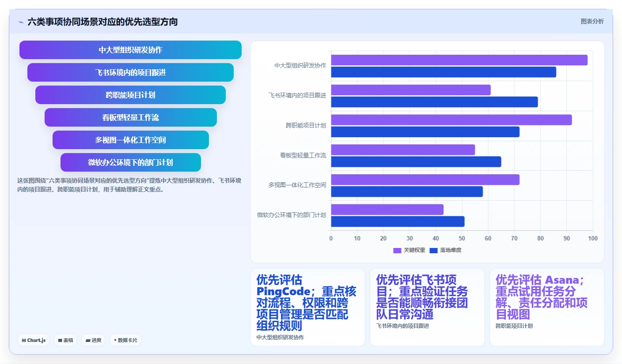Viewport: 622px width, 364px height.
Task: Click chart axis label 多视图一体化工作空间
Action: click(x=297, y=185)
